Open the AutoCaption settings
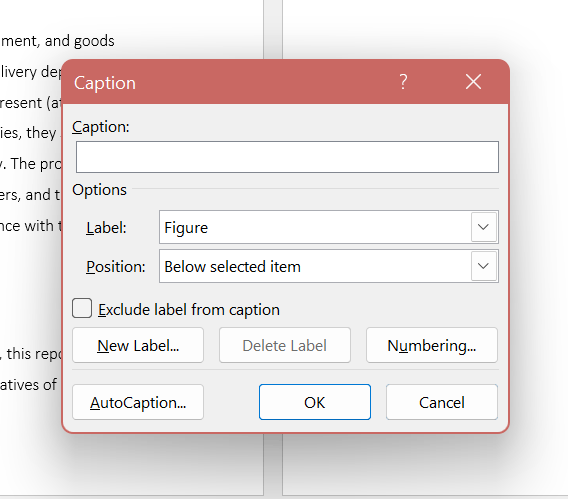The width and height of the screenshot is (568, 499). click(138, 402)
